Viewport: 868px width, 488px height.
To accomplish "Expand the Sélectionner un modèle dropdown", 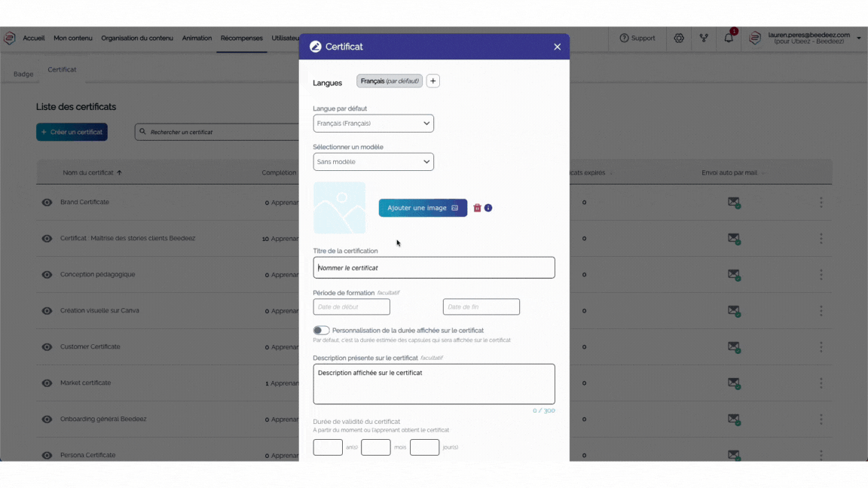I will pos(373,162).
